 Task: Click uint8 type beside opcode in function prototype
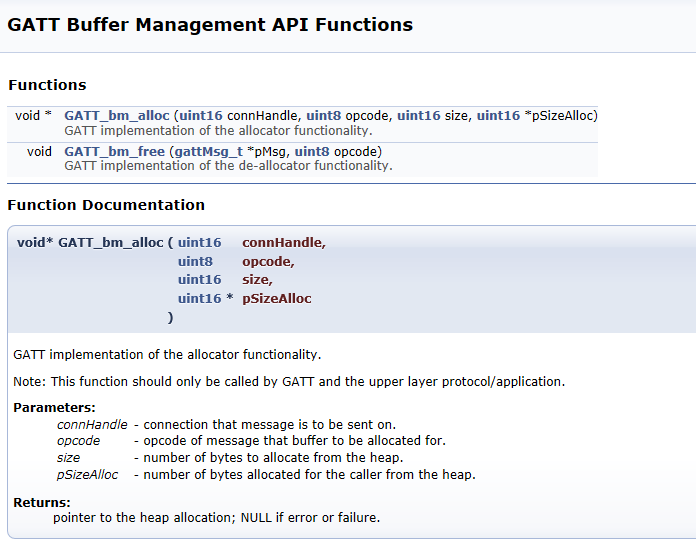click(x=195, y=261)
